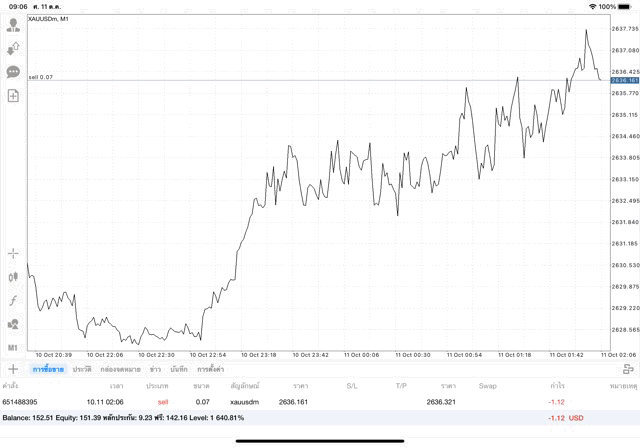Open the drawing objects shapes icon

pyautogui.click(x=13, y=324)
